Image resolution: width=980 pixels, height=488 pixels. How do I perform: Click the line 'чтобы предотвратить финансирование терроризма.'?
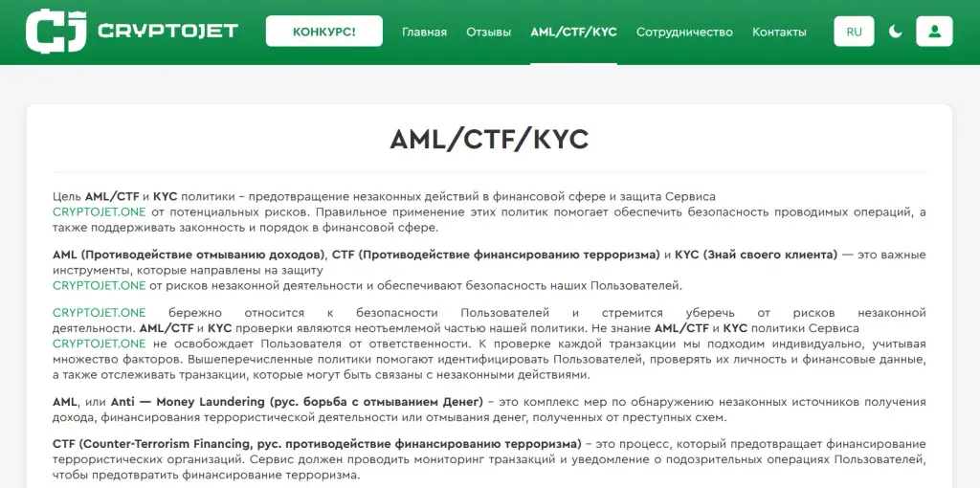tap(207, 475)
